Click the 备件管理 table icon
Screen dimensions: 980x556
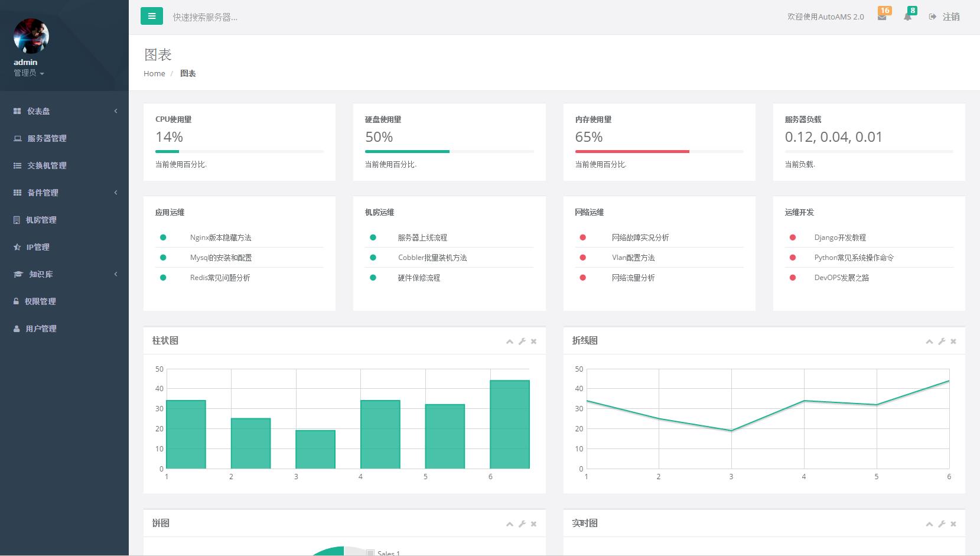click(x=17, y=193)
